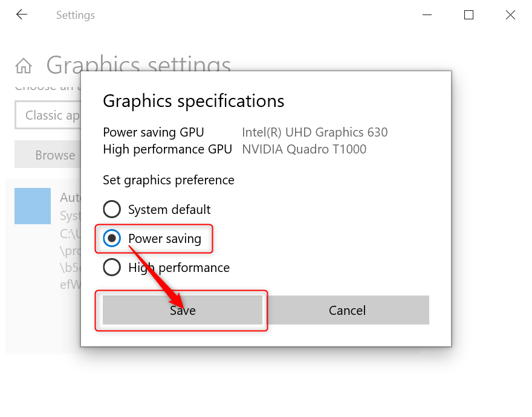
Task: Click the "Graphics settings" page title
Action: pyautogui.click(x=138, y=65)
